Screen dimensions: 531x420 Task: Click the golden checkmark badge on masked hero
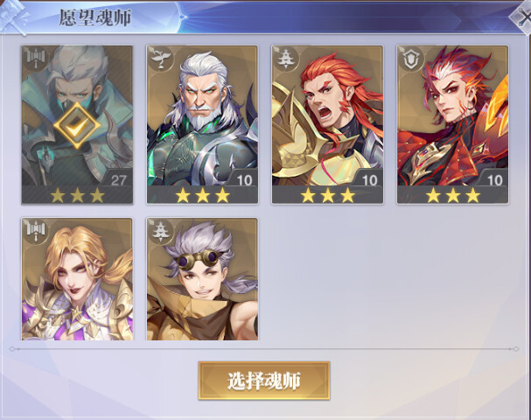click(77, 125)
